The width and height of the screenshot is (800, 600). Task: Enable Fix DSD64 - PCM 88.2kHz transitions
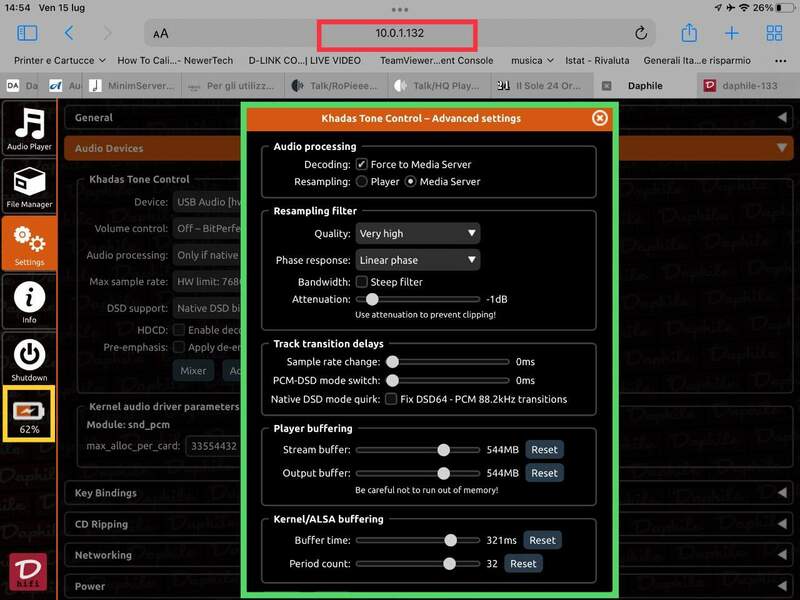(x=391, y=399)
